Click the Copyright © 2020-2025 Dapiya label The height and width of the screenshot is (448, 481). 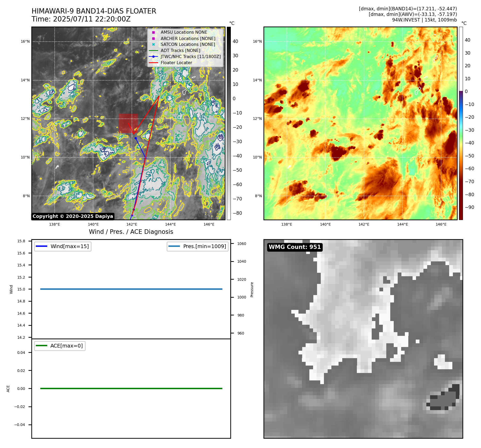pyautogui.click(x=73, y=216)
